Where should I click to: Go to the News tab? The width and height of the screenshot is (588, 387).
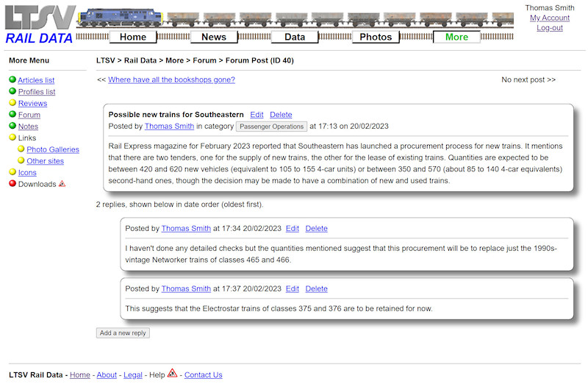(214, 37)
